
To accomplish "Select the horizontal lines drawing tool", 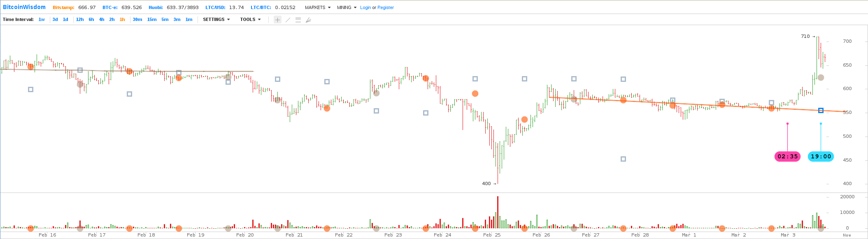I will [x=298, y=20].
